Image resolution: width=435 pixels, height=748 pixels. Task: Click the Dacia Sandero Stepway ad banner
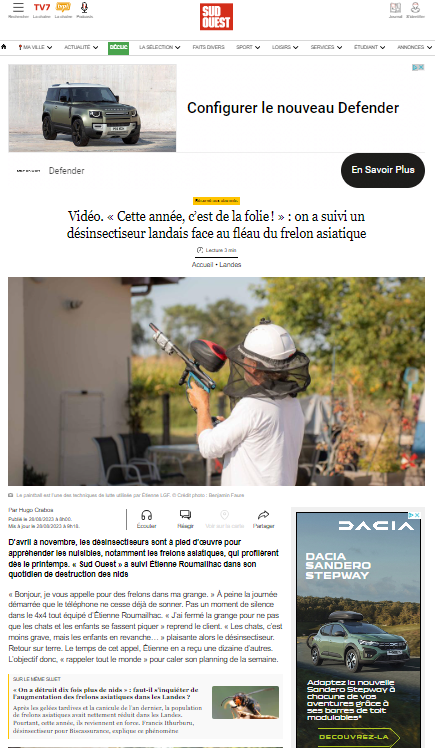coord(358,630)
